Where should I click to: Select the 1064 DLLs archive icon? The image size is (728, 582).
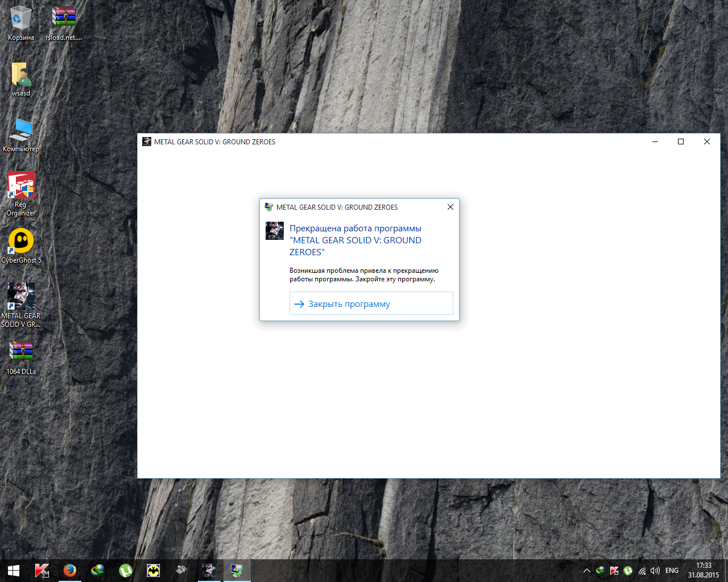pyautogui.click(x=21, y=357)
